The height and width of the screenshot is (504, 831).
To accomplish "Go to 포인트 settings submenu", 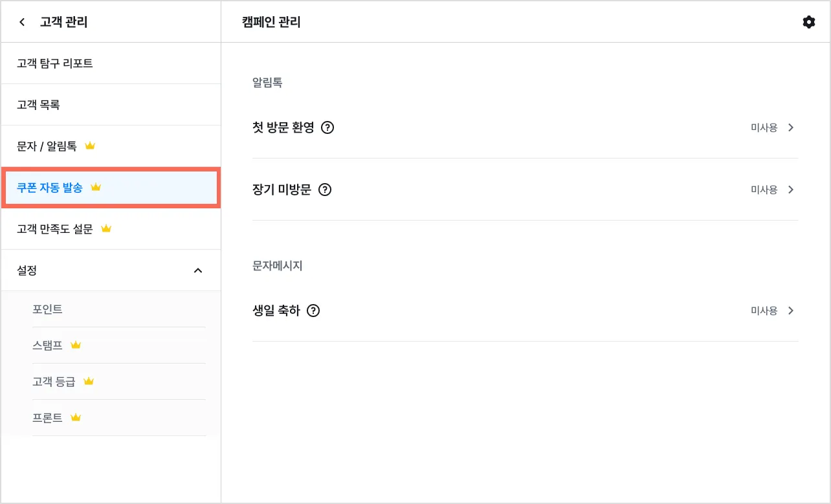I will 48,309.
